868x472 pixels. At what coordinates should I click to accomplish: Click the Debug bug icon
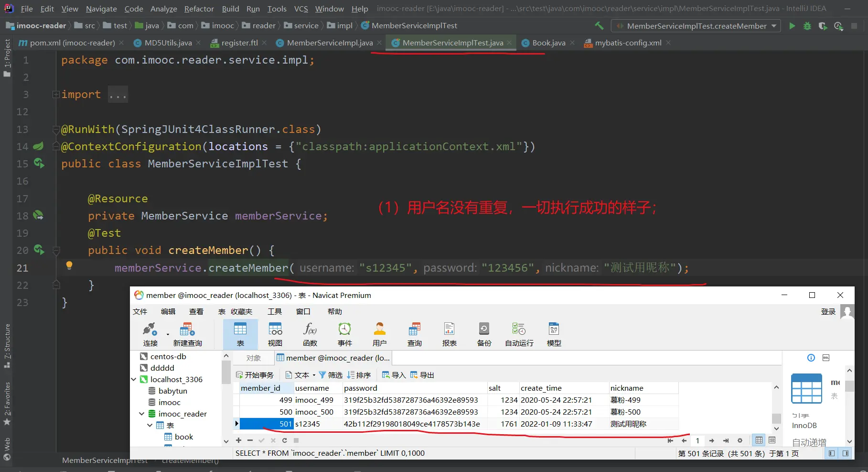coord(807,26)
